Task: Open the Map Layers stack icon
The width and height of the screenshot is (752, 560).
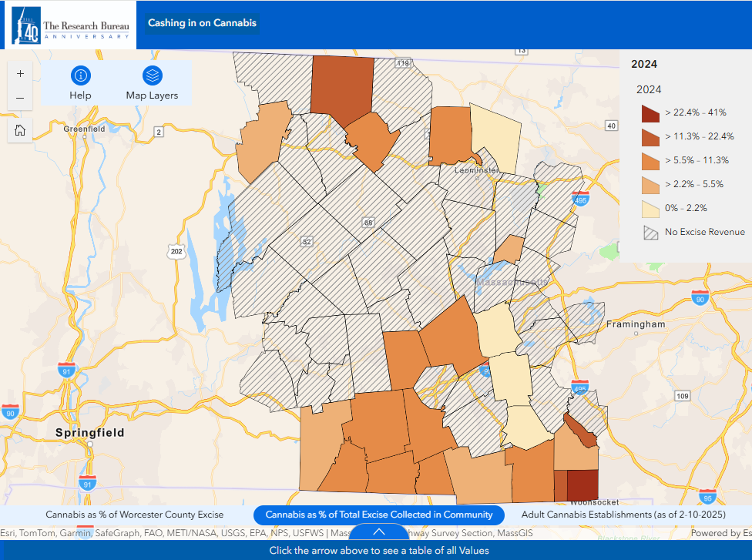Action: point(152,75)
